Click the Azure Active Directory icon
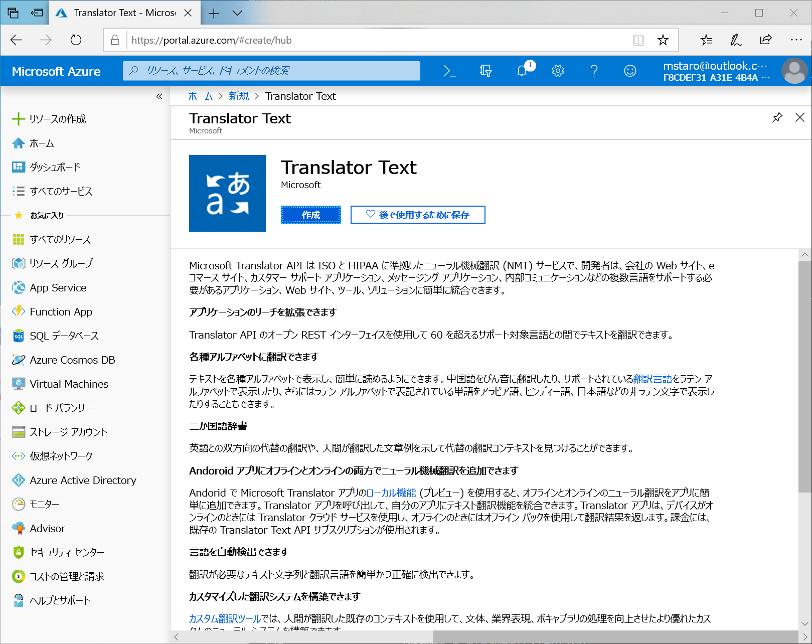This screenshot has width=812, height=644. 19,480
